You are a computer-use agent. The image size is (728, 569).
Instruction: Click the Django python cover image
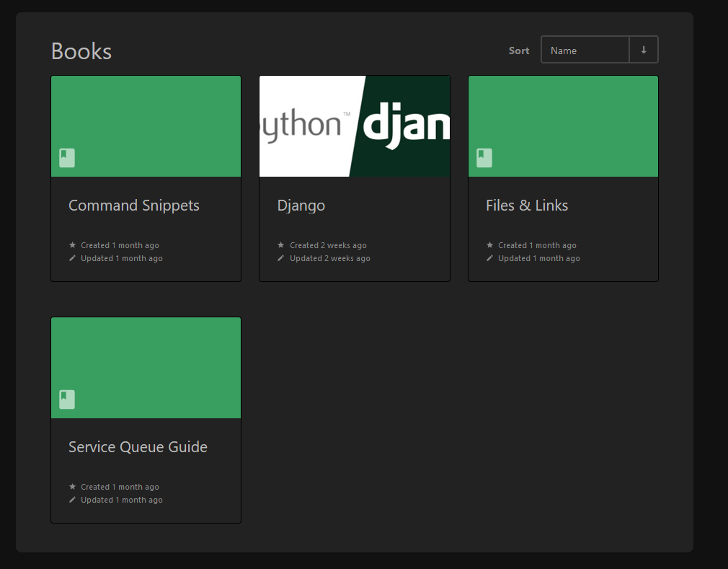tap(355, 126)
